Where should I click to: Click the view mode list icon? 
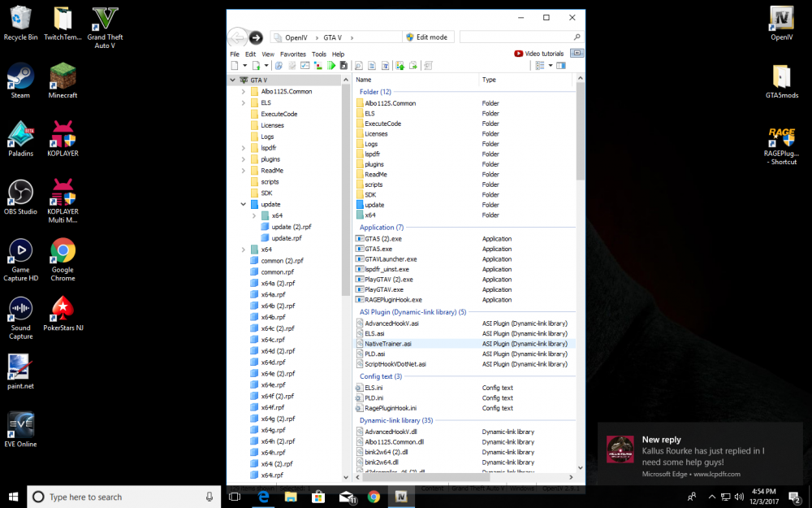coord(540,66)
